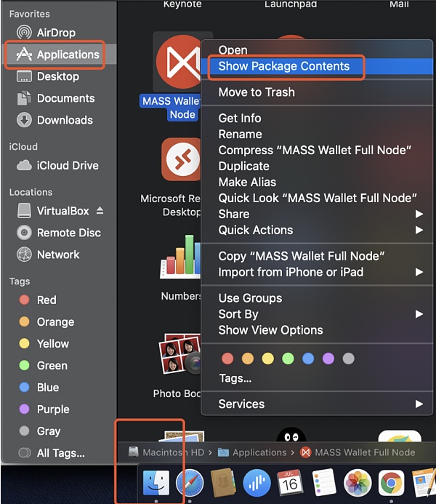Click Move to Trash menu entry
436x504 pixels.
[x=257, y=92]
